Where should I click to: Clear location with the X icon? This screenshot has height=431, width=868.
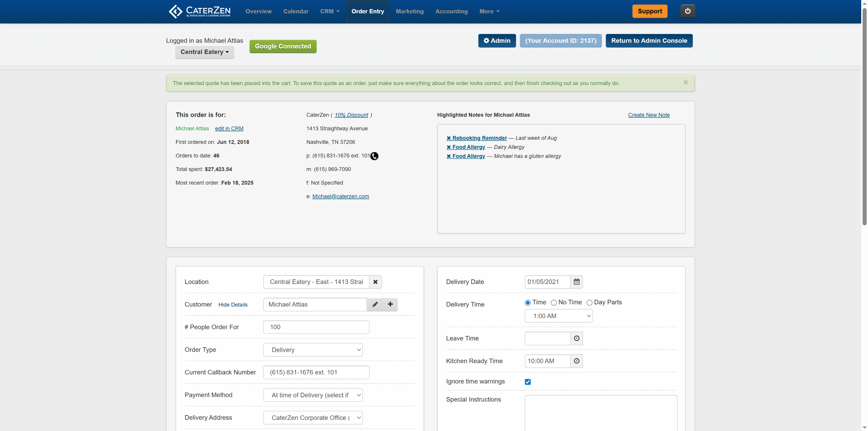[375, 282]
